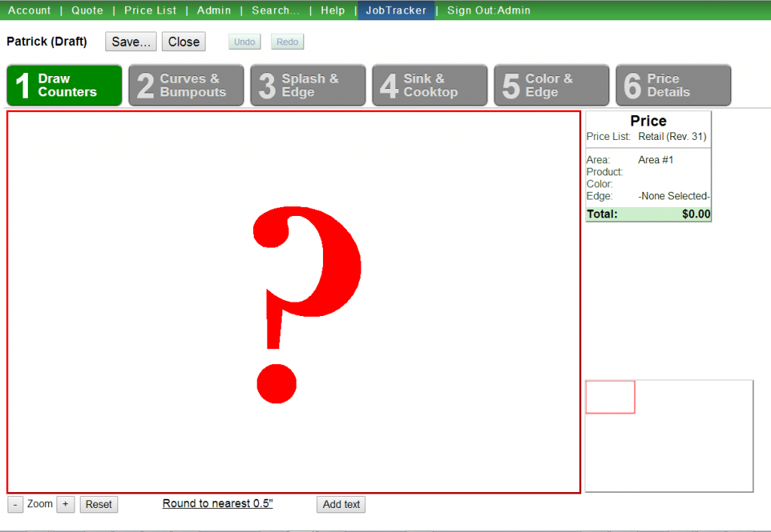The image size is (771, 532).
Task: Navigate to JobTracker
Action: click(x=396, y=10)
